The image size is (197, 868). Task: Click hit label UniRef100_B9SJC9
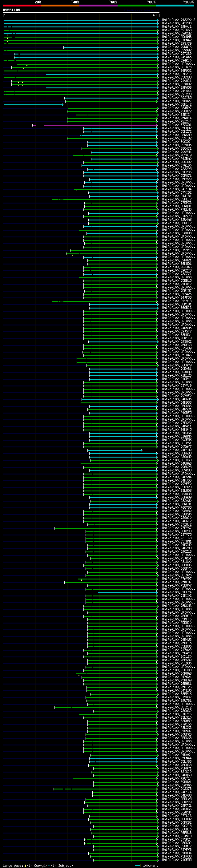tap(176, 43)
